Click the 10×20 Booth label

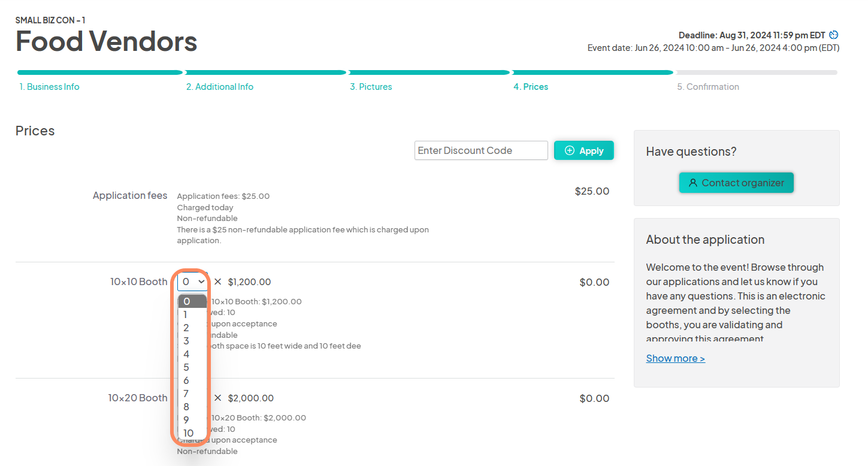point(138,398)
